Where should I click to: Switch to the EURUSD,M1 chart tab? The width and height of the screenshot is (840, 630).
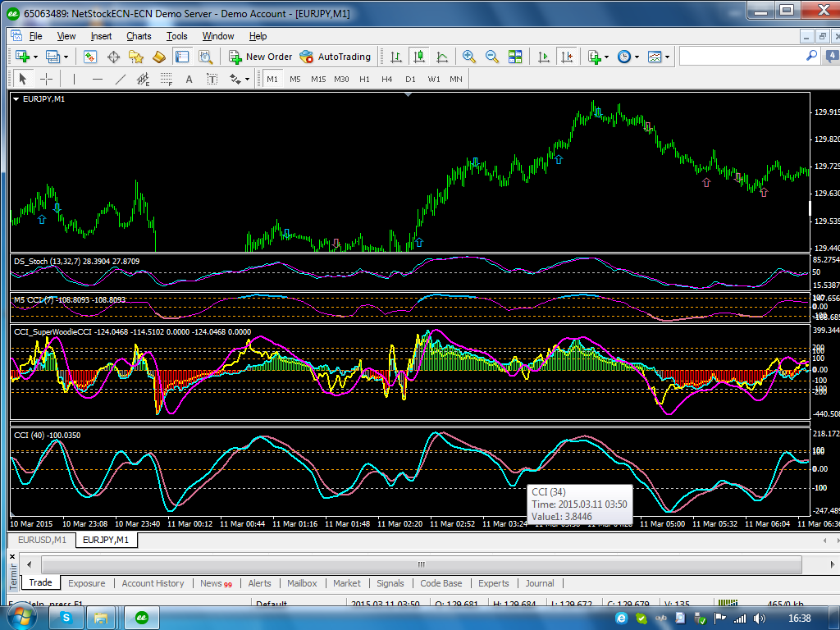42,540
